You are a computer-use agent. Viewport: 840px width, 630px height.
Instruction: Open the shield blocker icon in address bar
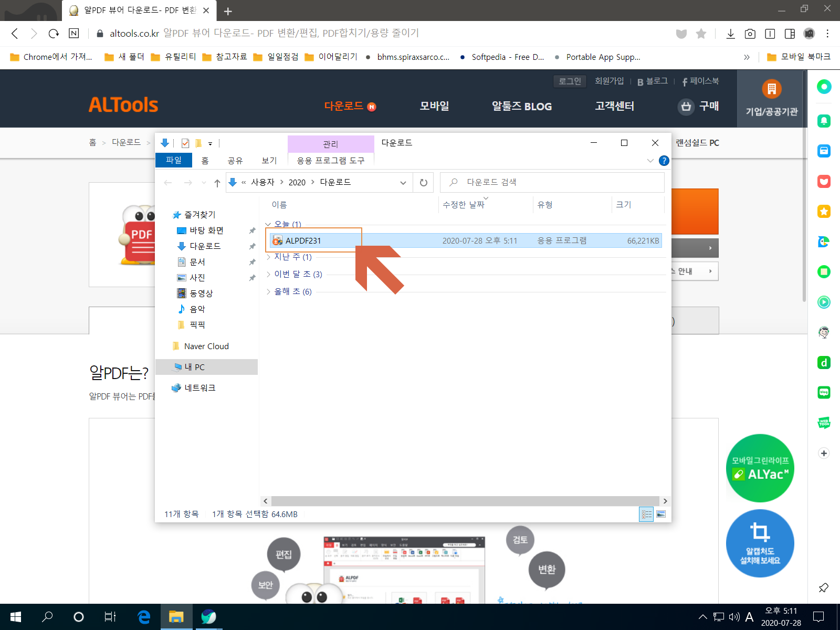tap(681, 34)
